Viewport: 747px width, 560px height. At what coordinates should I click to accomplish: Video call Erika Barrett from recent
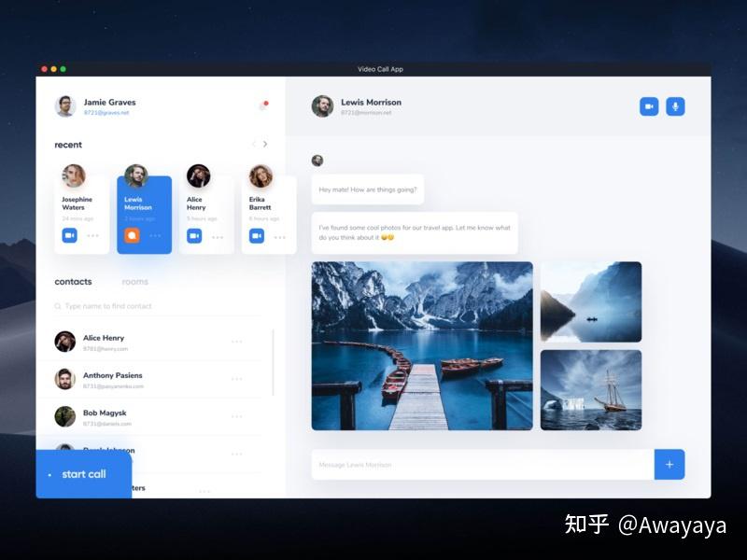point(257,236)
